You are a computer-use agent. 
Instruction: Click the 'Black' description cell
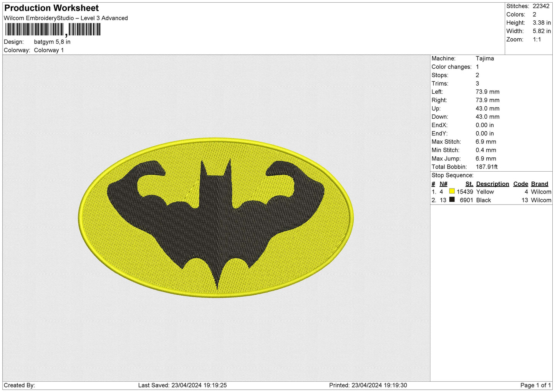tap(483, 200)
